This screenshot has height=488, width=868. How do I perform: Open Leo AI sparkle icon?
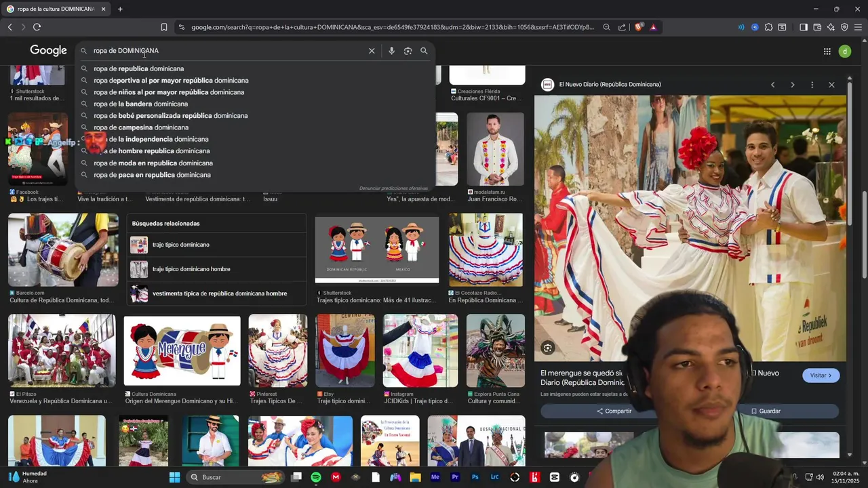click(x=831, y=27)
